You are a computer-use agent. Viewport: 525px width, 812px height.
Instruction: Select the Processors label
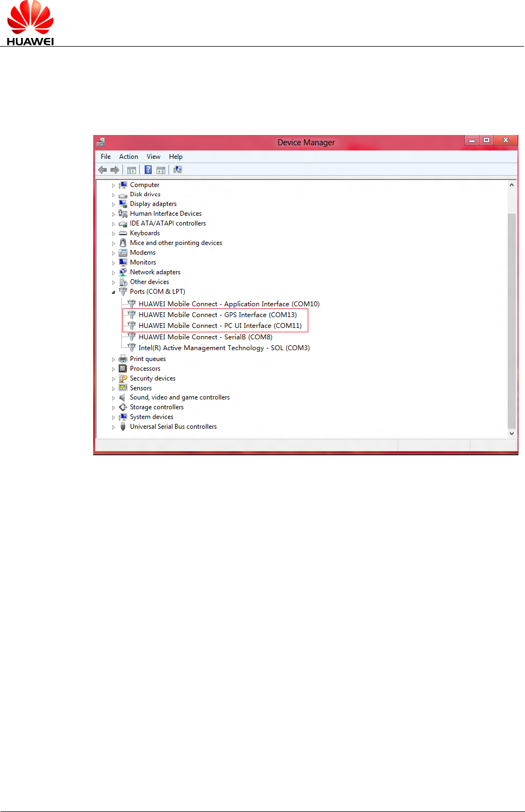(x=145, y=369)
